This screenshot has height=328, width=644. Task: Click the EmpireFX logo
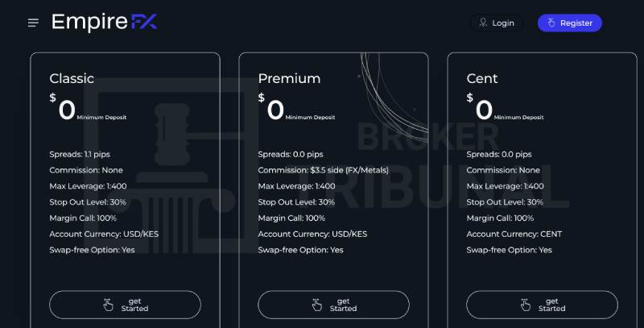pos(105,22)
